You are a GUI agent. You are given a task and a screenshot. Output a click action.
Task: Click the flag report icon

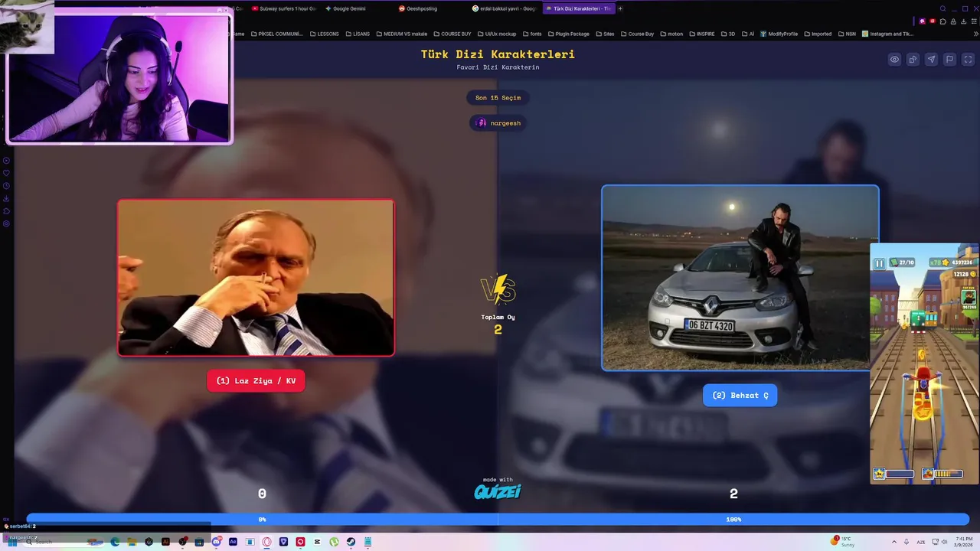point(949,60)
